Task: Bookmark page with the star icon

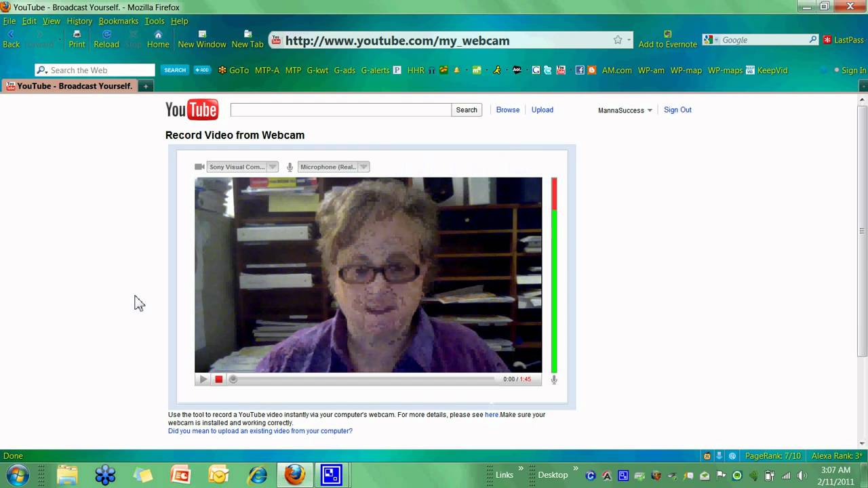Action: point(618,40)
